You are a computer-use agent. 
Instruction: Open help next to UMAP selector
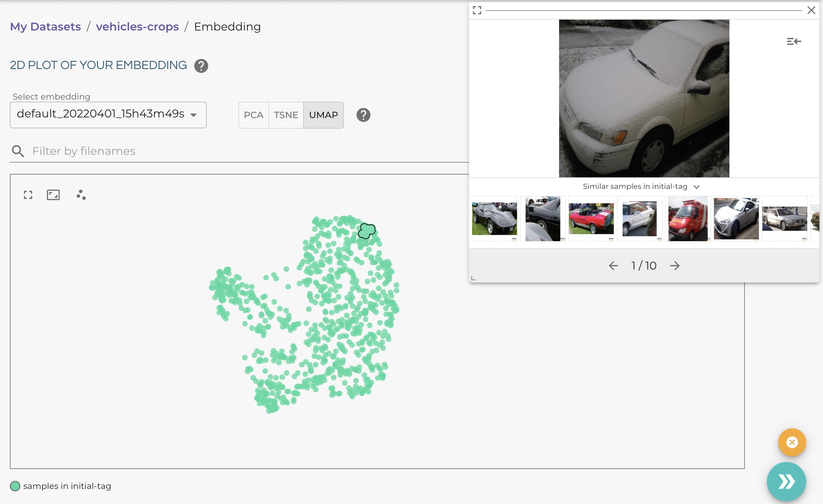[x=363, y=115]
